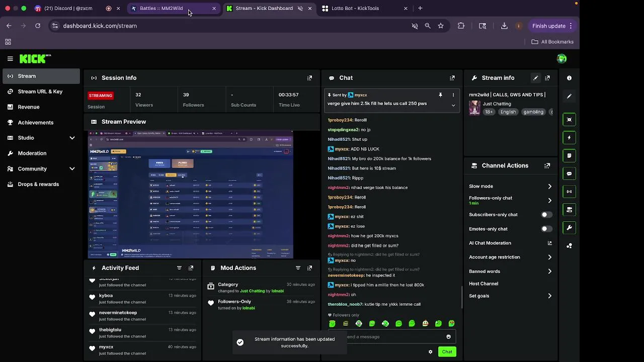Image resolution: width=644 pixels, height=362 pixels.
Task: Pop out the Mod Actions panel
Action: pos(309,268)
